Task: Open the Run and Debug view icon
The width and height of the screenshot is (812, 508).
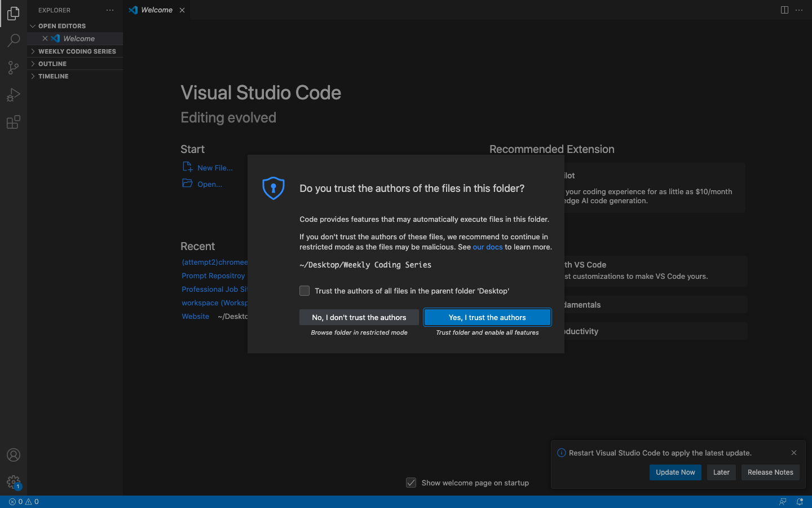Action: click(x=14, y=95)
